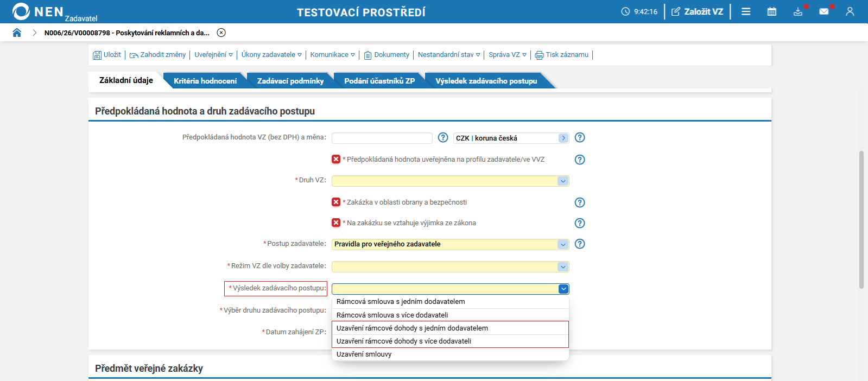Collapse the Výsledek zadávacího postupu dropdown arrow
Image resolution: width=868 pixels, height=381 pixels.
(563, 289)
